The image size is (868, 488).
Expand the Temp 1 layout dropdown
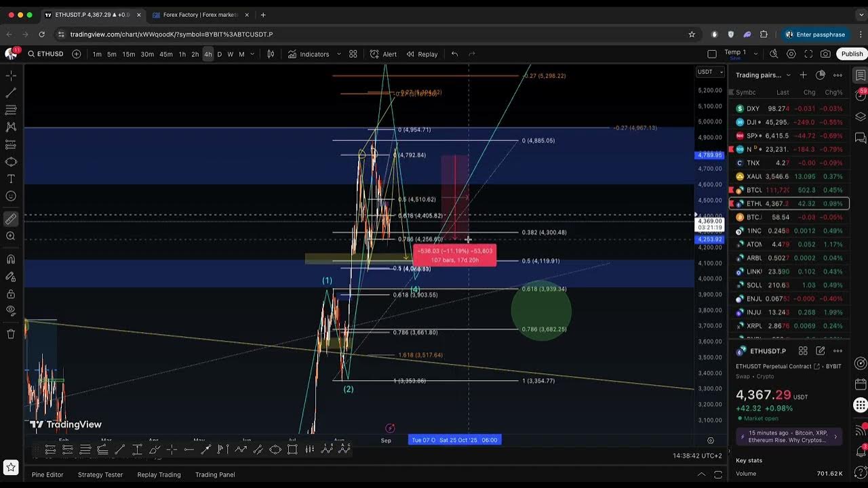pyautogui.click(x=755, y=54)
